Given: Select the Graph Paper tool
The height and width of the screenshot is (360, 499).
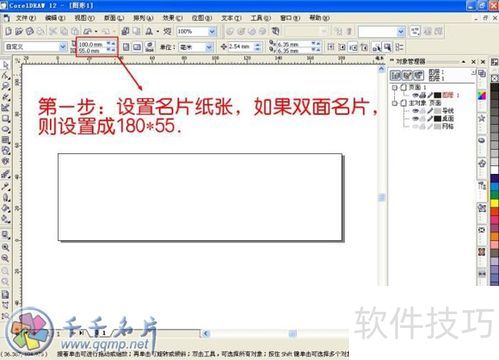Looking at the screenshot, I should (x=5, y=140).
